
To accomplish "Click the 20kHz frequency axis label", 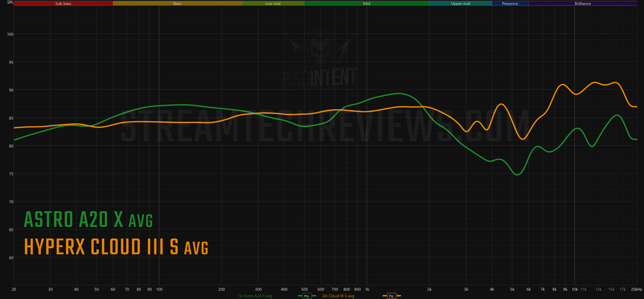I will pyautogui.click(x=636, y=289).
